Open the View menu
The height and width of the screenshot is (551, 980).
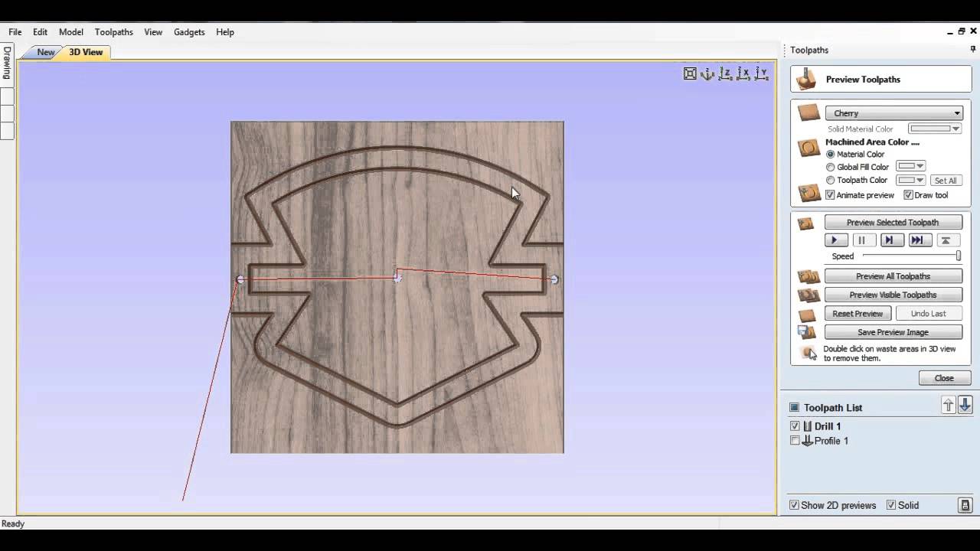click(153, 32)
